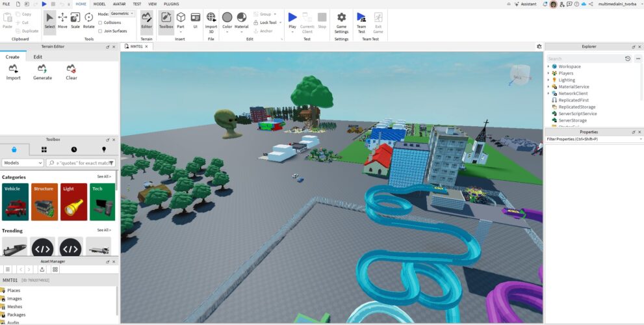
Task: Open the Light category card
Action: [74, 201]
